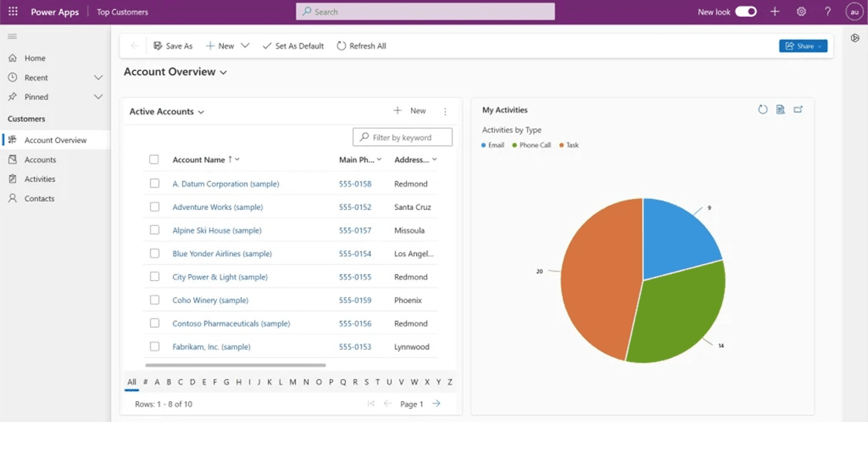Image resolution: width=868 pixels, height=456 pixels.
Task: Open the Activities section in the sidebar
Action: click(40, 178)
